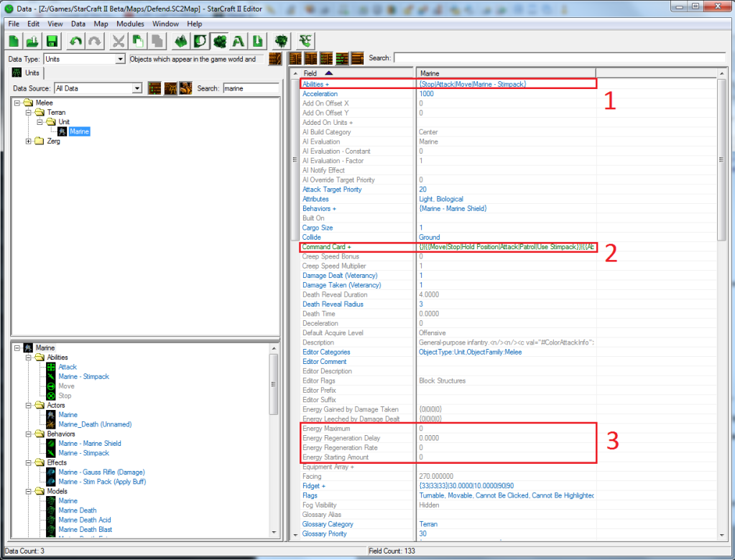Open the Window menu
This screenshot has height=560, width=735.
pos(165,24)
